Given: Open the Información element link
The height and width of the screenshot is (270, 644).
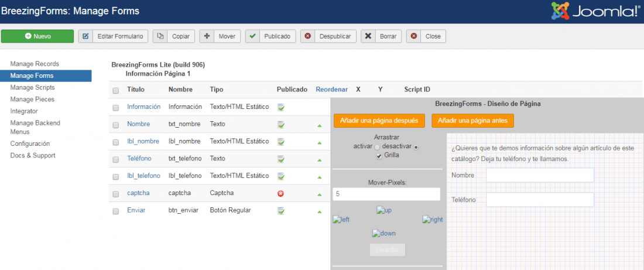Looking at the screenshot, I should pos(144,107).
